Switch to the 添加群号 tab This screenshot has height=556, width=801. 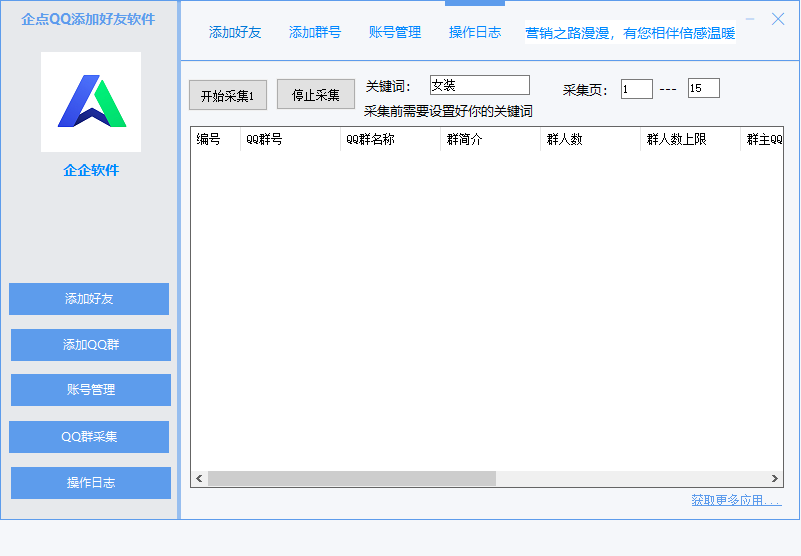tap(315, 32)
